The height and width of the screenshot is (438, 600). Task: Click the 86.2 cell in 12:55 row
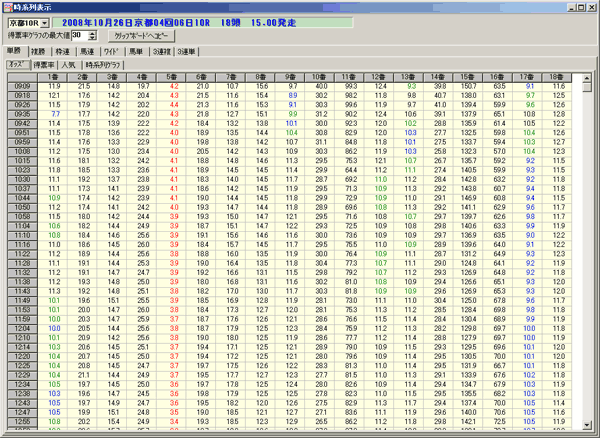[x=351, y=422]
